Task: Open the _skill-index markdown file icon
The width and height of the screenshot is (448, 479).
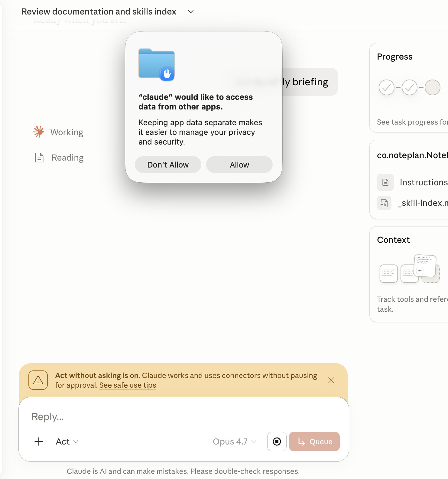Action: pyautogui.click(x=384, y=203)
